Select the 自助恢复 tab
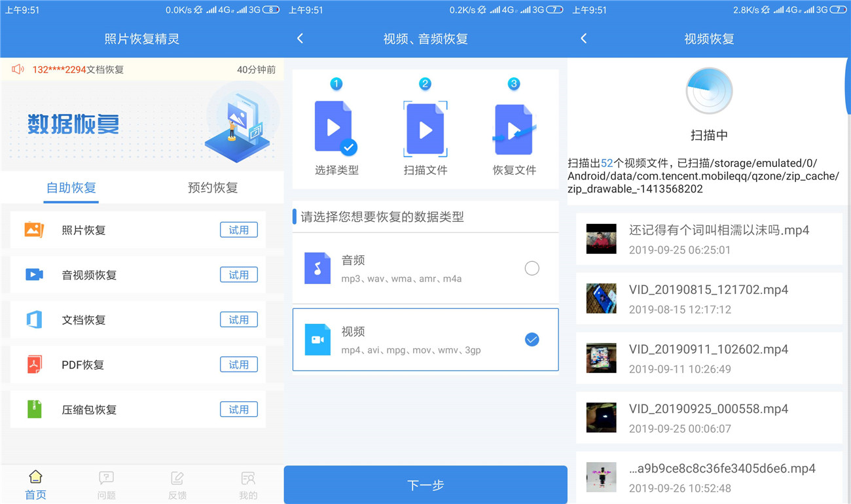Image resolution: width=851 pixels, height=504 pixels. 71,187
